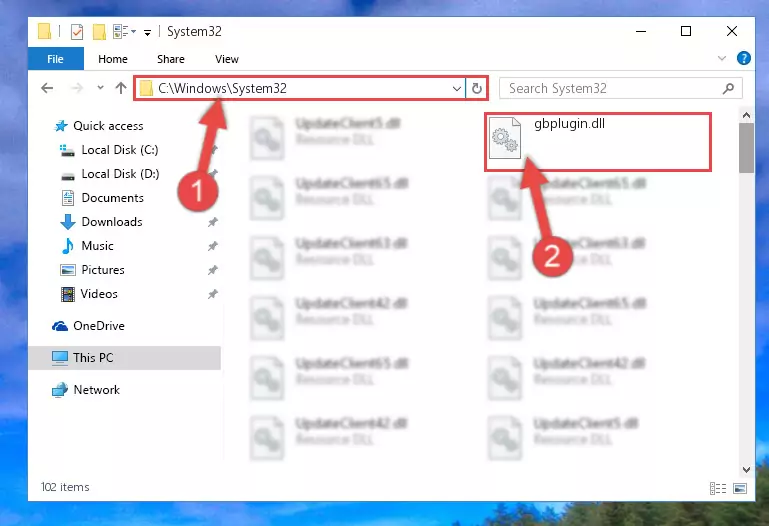769x526 pixels.
Task: Open Music in sidebar
Action: coord(97,246)
